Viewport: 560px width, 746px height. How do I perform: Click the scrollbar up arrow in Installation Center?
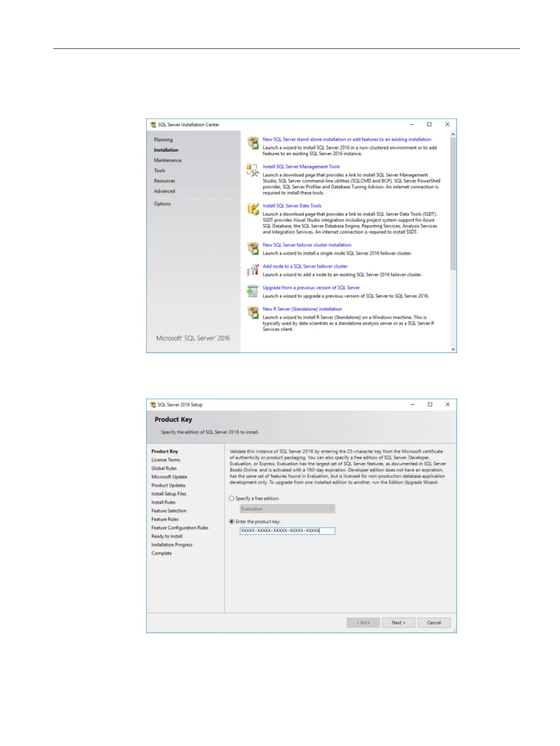[453, 134]
